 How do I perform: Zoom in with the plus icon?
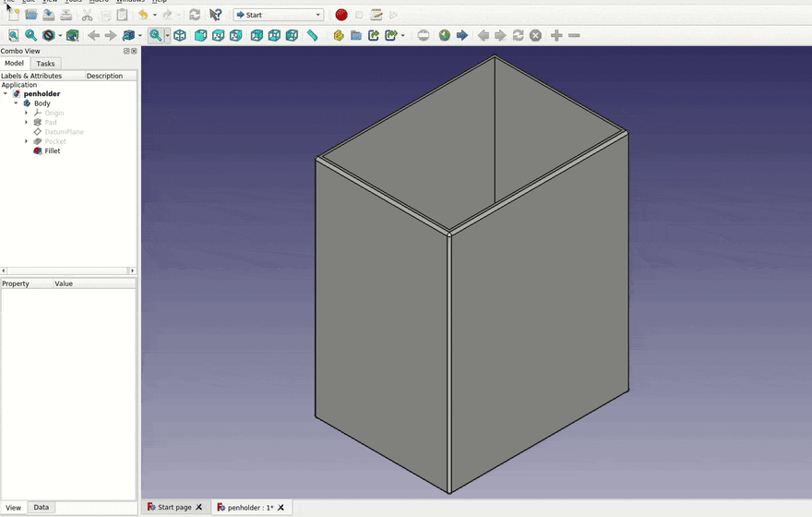[x=556, y=35]
